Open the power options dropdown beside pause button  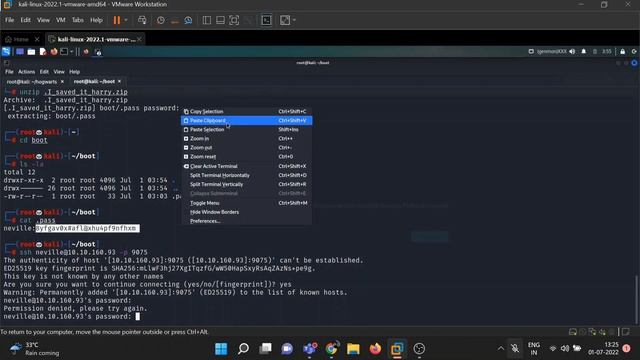coord(126,20)
